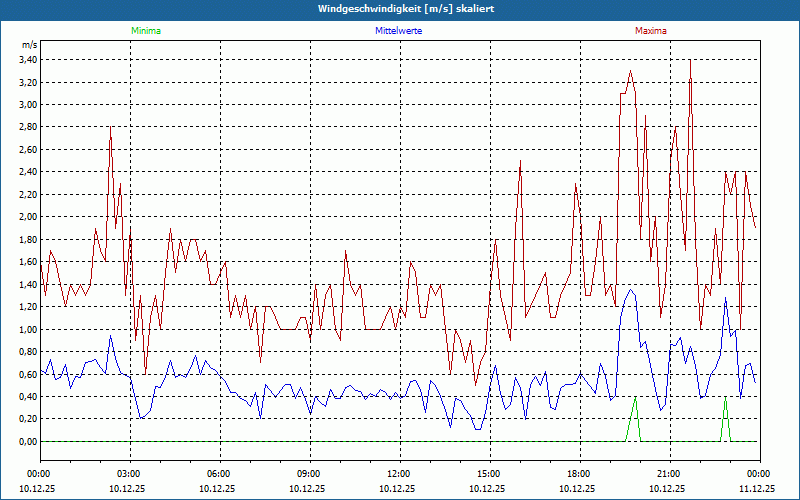
Task: Click the 15:00 time axis label
Action: coord(487,474)
